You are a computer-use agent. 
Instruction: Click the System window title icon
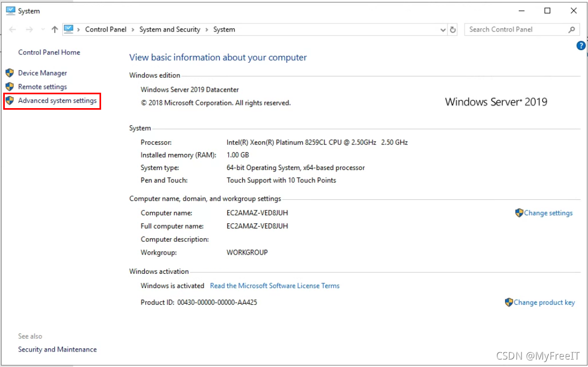pos(11,11)
